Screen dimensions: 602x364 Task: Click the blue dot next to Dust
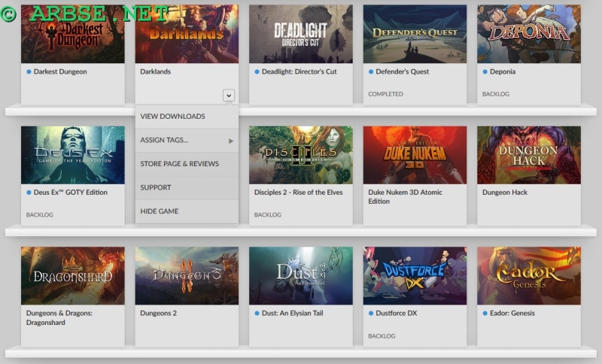[x=257, y=314]
